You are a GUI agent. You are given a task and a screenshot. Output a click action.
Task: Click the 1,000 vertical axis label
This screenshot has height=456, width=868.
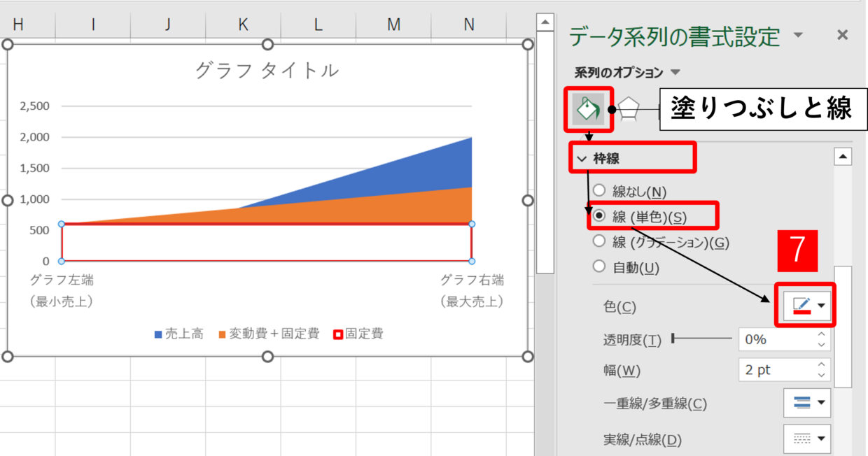[34, 199]
